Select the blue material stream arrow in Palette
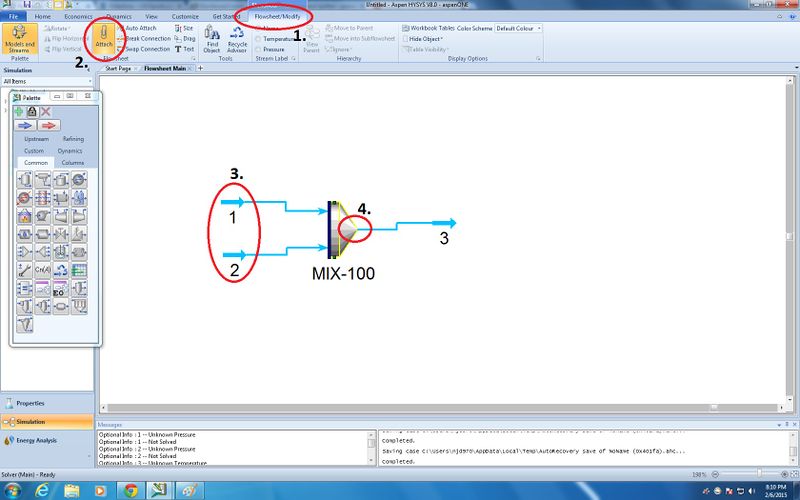Viewport: 800px width, 500px height. click(25, 125)
